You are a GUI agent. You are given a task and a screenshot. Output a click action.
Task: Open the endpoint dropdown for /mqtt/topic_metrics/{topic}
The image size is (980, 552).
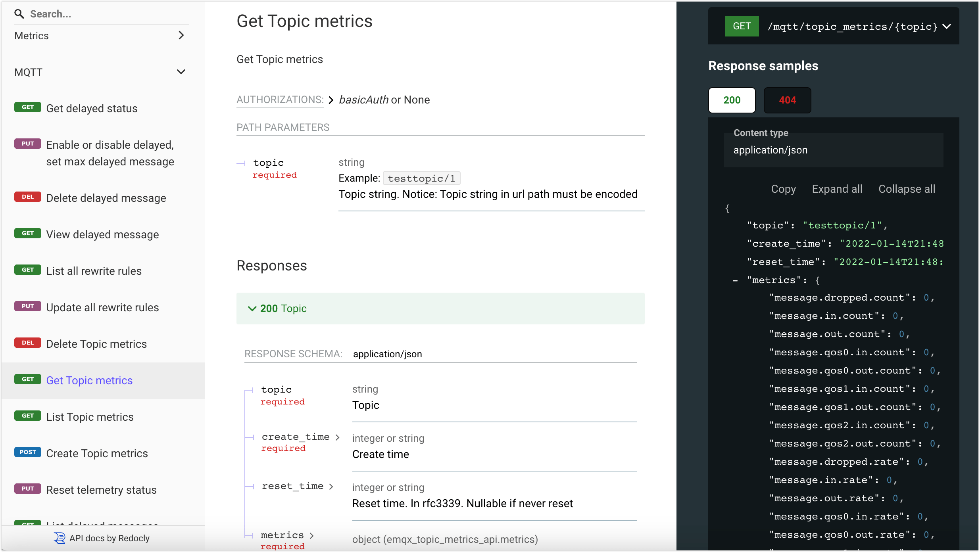pos(947,26)
